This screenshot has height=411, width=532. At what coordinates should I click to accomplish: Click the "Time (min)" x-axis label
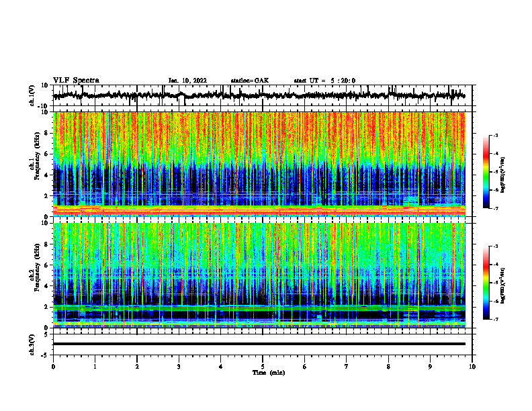point(269,373)
